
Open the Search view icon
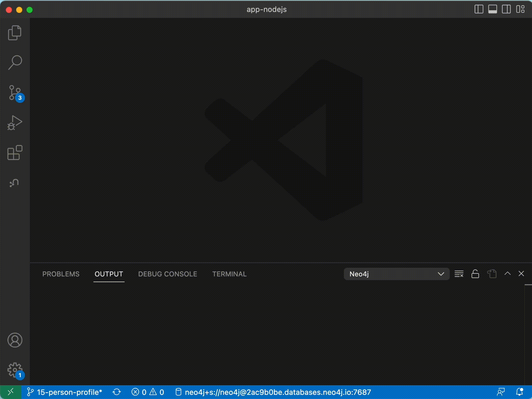click(x=15, y=62)
